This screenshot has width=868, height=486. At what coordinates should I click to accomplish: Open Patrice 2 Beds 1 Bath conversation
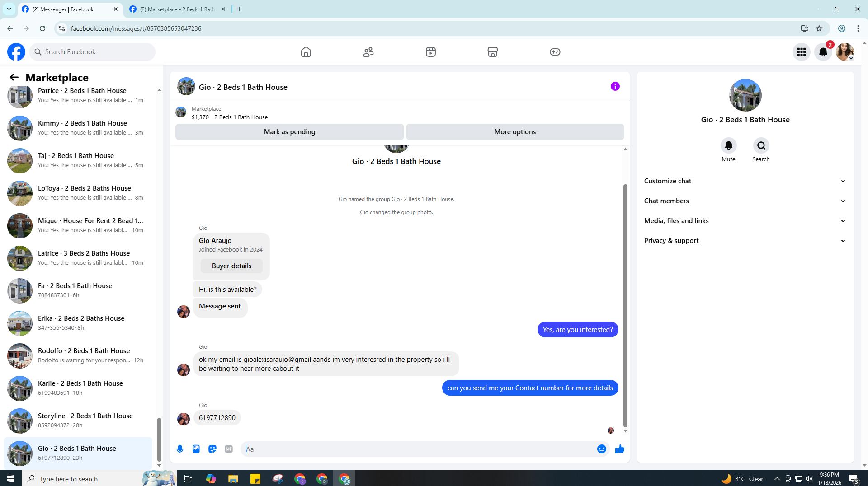[78, 95]
